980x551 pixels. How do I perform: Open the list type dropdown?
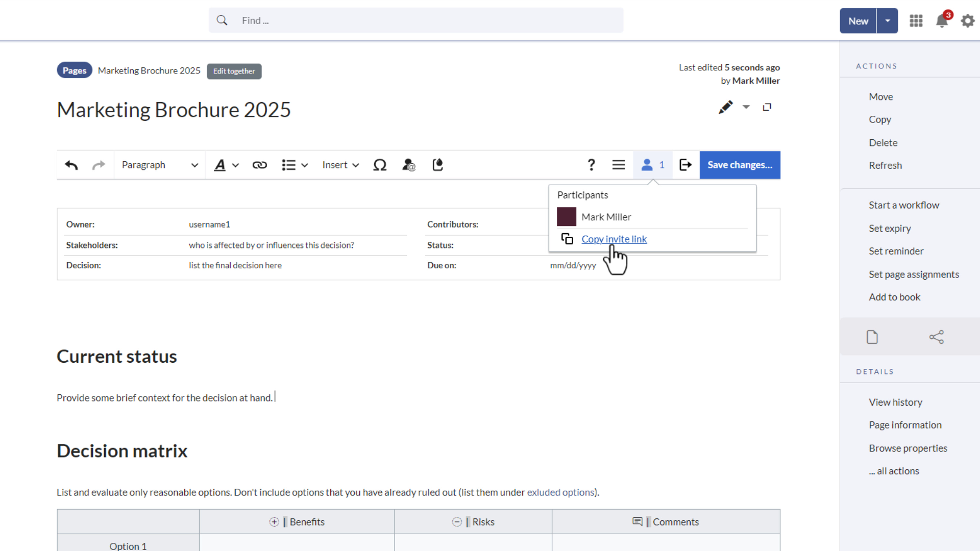pos(295,165)
